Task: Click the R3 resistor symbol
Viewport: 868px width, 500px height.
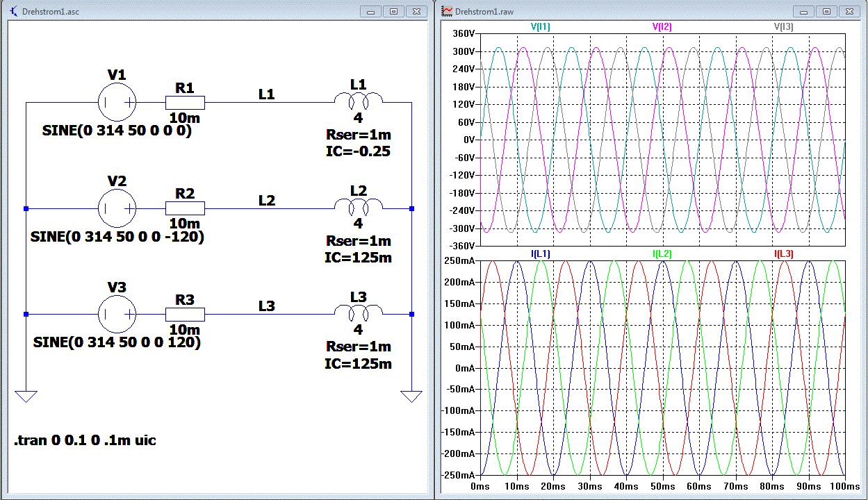Action: coord(185,315)
